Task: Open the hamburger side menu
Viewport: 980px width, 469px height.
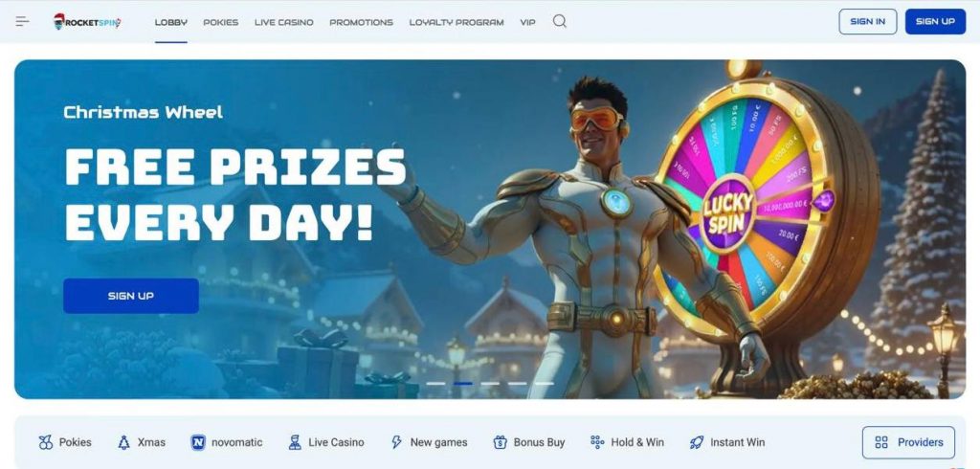Action: [23, 22]
